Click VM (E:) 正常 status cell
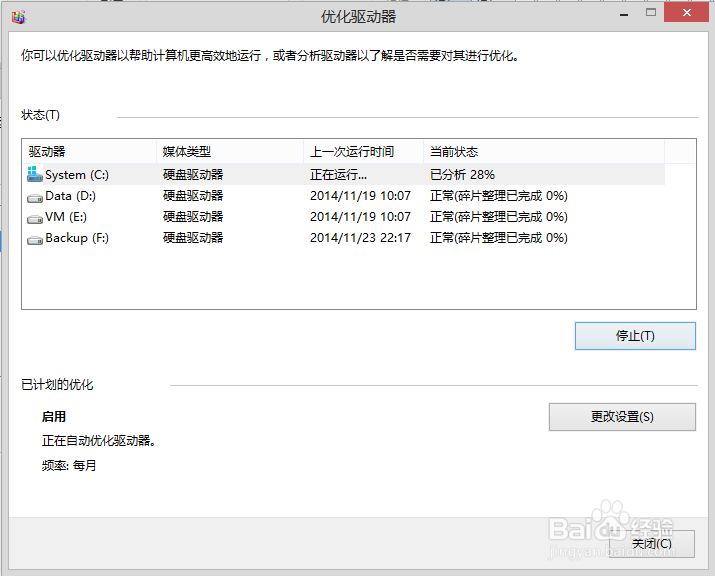Image resolution: width=715 pixels, height=576 pixels. coord(499,217)
